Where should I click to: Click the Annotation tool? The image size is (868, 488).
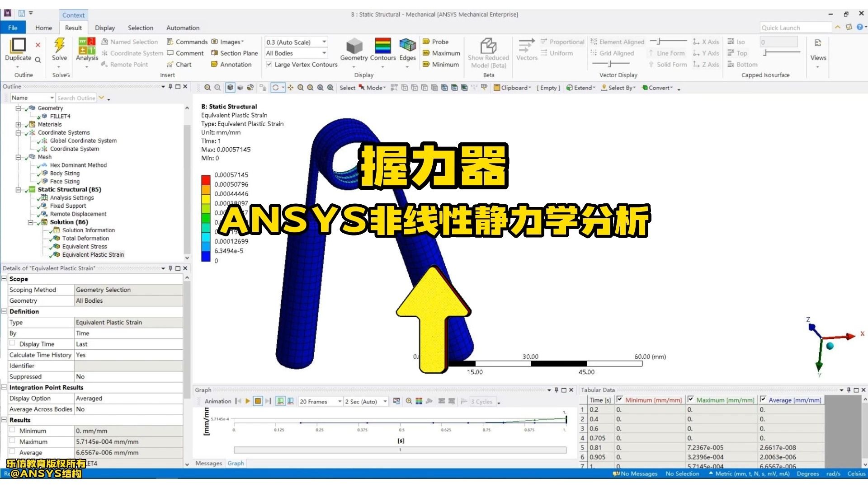tap(231, 64)
